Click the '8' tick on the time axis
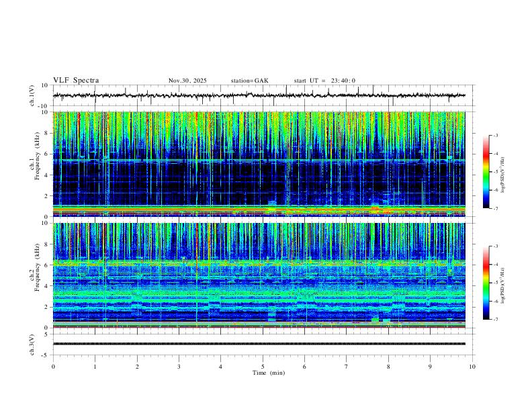This screenshot has height=411, width=532. click(x=388, y=367)
